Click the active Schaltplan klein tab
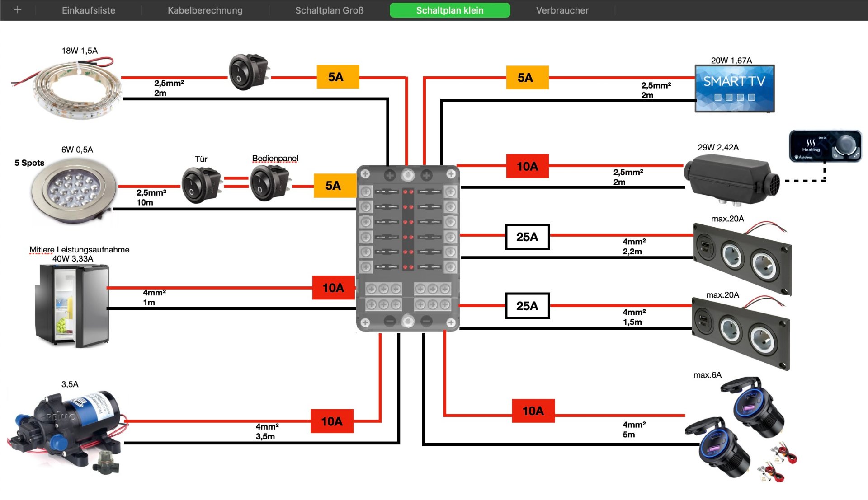The width and height of the screenshot is (868, 500). point(450,10)
